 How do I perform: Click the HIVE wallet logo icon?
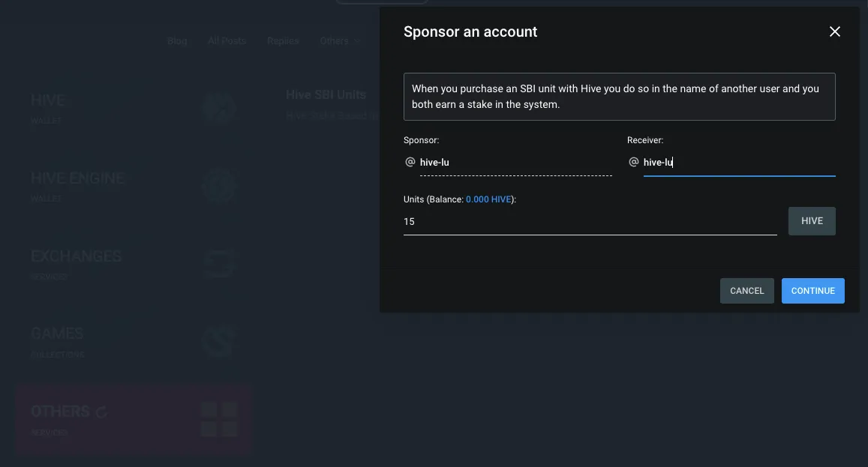coord(219,109)
